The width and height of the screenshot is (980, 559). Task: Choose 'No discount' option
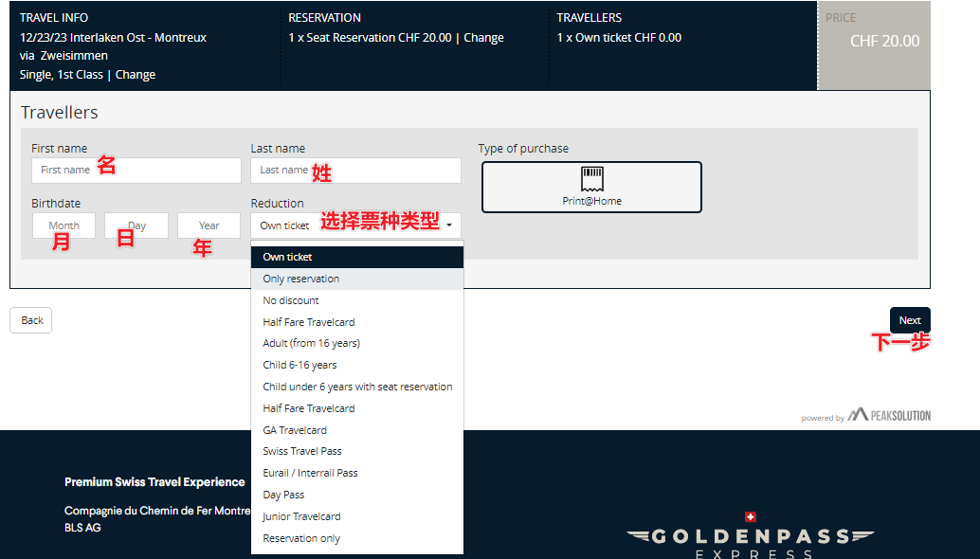[x=357, y=300]
